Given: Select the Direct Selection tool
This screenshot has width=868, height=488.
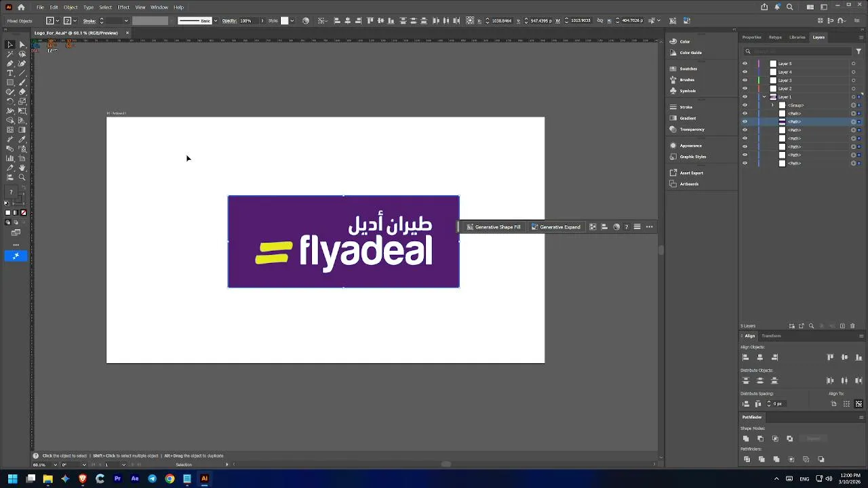Looking at the screenshot, I should [22, 44].
